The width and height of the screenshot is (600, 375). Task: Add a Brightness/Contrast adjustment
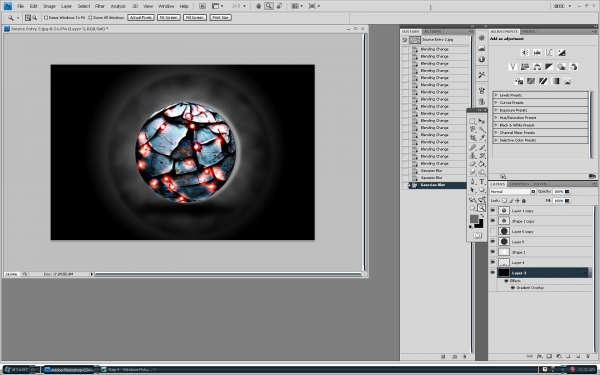[525, 52]
